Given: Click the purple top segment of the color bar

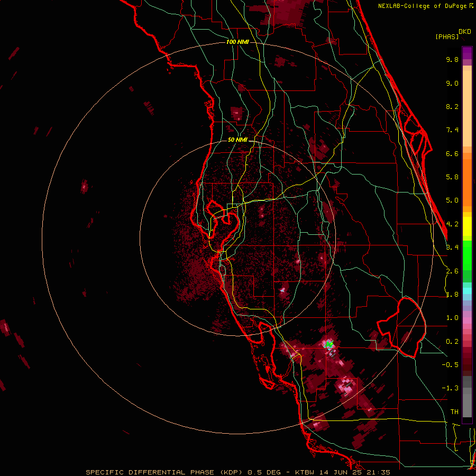Looking at the screenshot, I should click(467, 53).
